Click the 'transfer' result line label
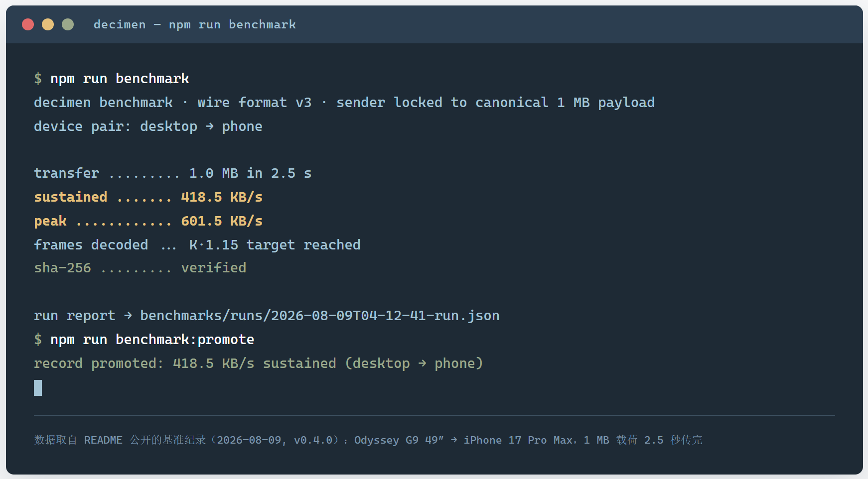This screenshot has height=479, width=868. point(67,173)
